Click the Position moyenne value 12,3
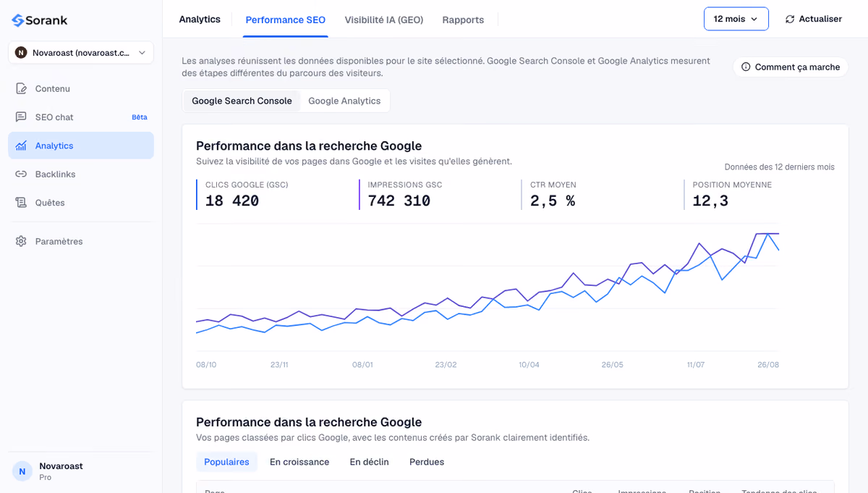Image resolution: width=868 pixels, height=493 pixels. 710,201
